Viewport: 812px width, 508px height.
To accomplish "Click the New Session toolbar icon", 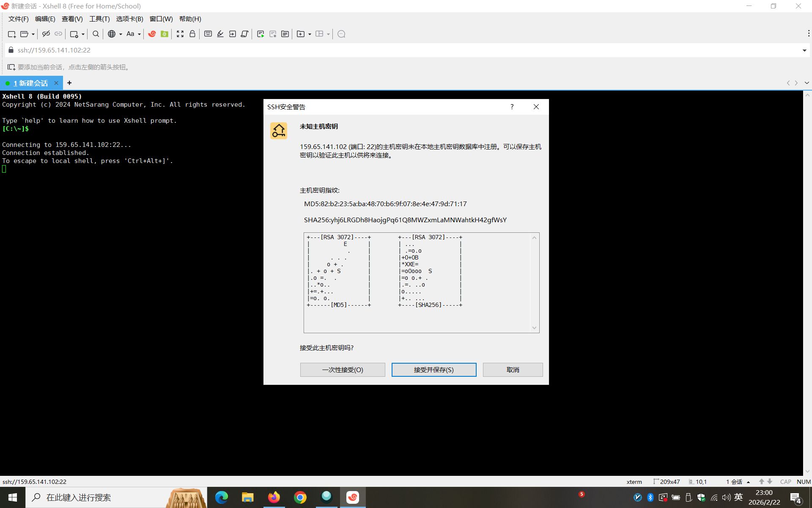I will point(12,34).
